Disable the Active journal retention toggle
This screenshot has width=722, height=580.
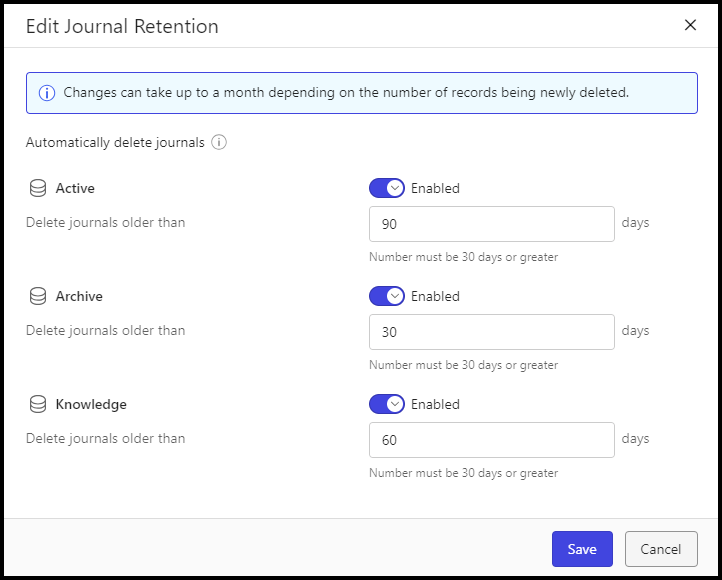(387, 188)
